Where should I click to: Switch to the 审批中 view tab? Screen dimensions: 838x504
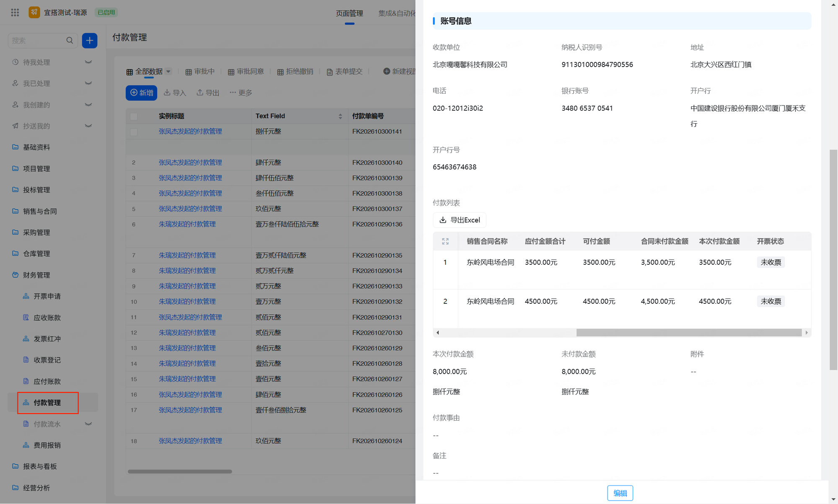pyautogui.click(x=200, y=72)
